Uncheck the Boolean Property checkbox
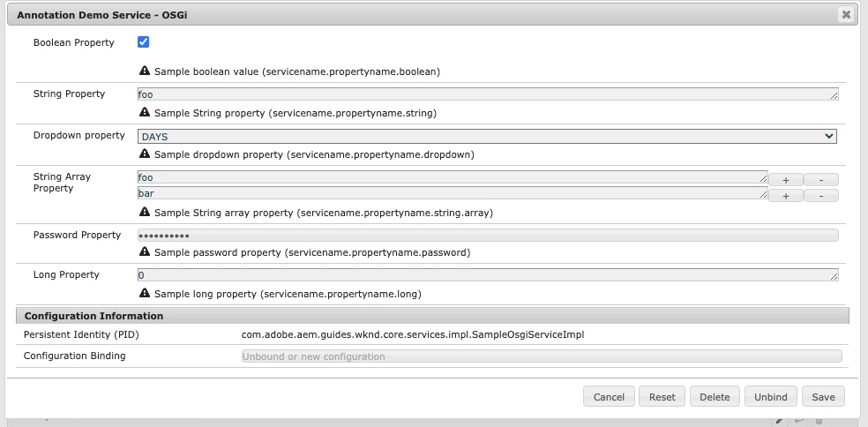 point(144,42)
